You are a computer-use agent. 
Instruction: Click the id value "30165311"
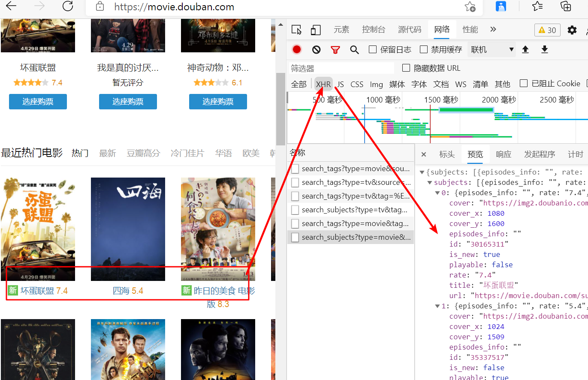[x=487, y=244]
